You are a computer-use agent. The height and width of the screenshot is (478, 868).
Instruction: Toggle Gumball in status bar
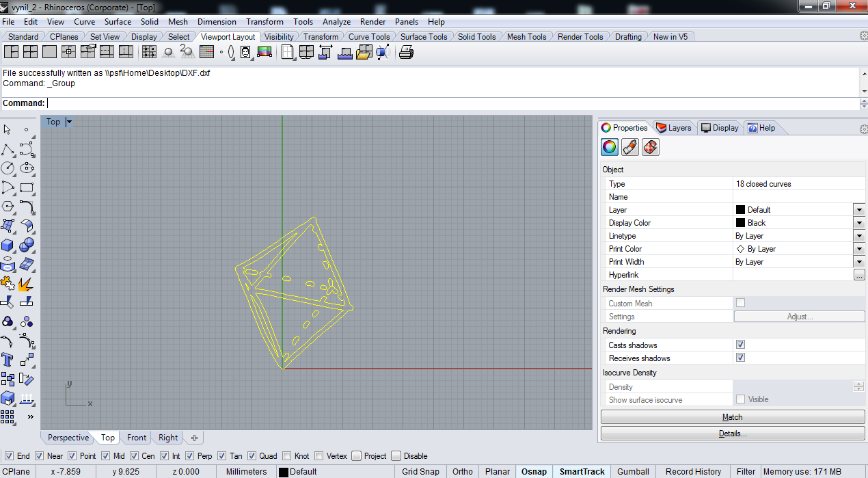634,471
